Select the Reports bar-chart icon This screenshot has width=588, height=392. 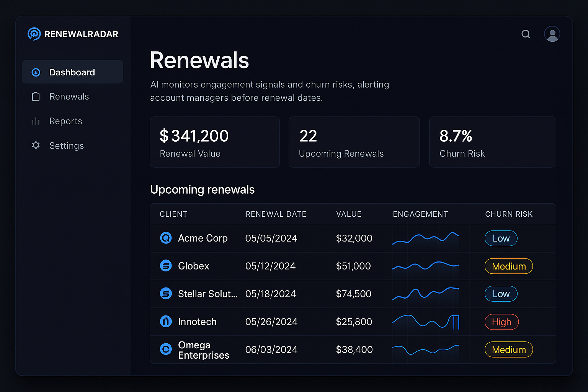coord(36,121)
